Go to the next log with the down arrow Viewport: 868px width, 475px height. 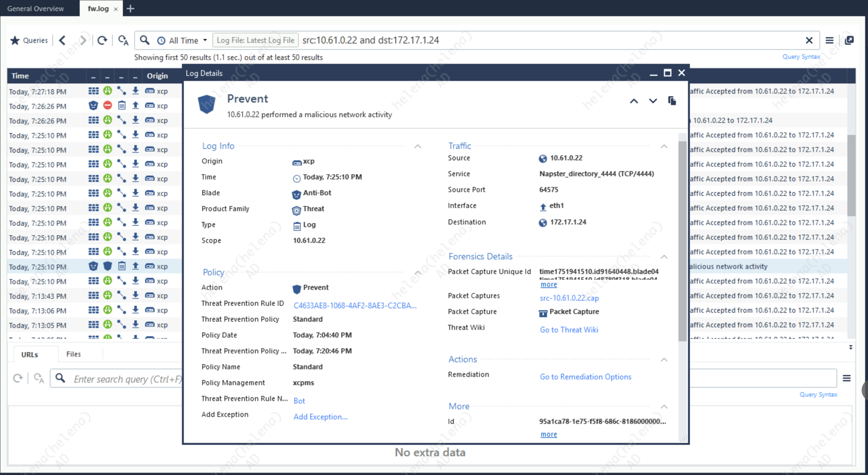coord(653,101)
